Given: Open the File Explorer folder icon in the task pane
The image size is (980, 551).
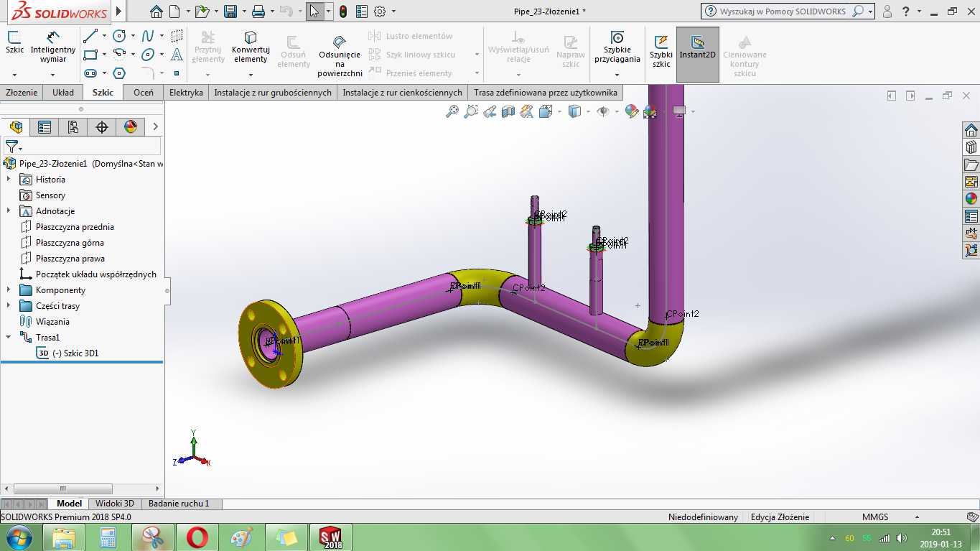Looking at the screenshot, I should 971,165.
